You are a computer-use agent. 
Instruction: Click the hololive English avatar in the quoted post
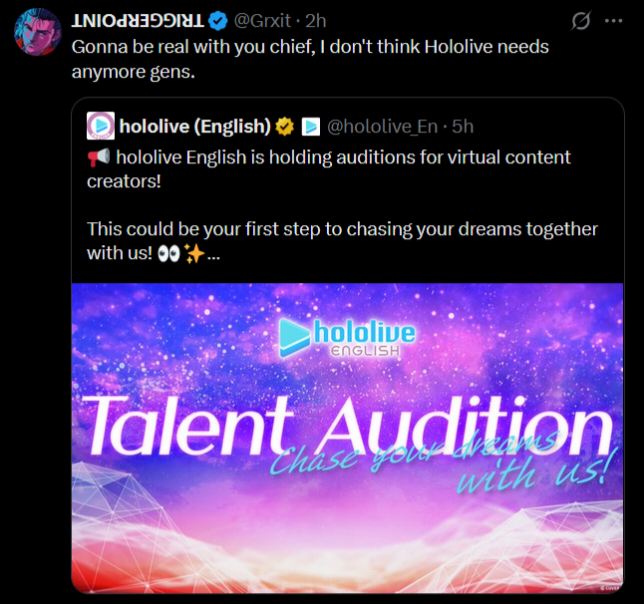101,126
